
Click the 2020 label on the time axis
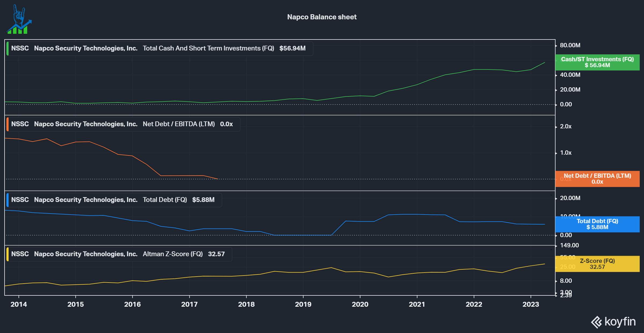click(x=360, y=304)
